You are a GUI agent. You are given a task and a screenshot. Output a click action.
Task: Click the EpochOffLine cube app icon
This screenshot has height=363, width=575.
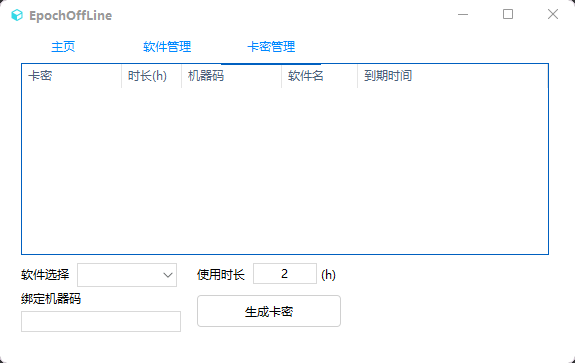click(x=17, y=15)
